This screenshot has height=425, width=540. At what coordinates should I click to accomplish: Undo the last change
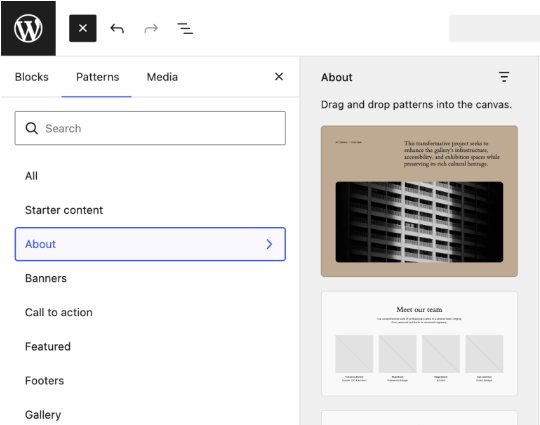[117, 28]
